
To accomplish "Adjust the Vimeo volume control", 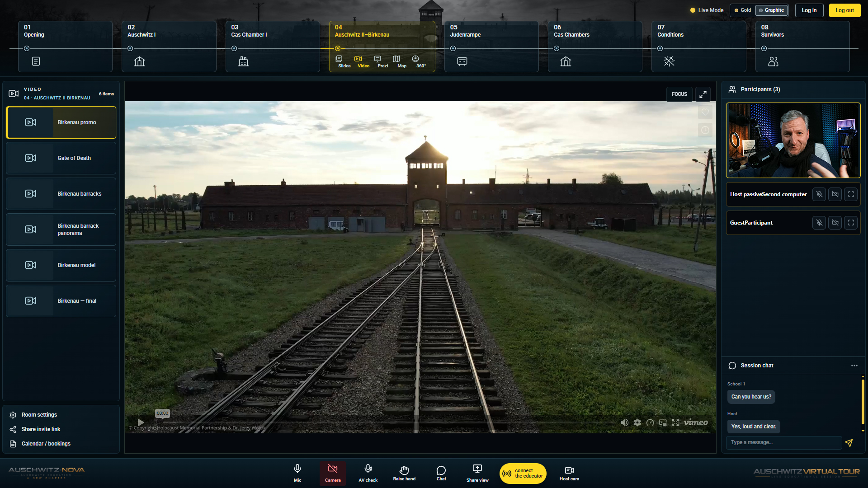I will coord(624,422).
